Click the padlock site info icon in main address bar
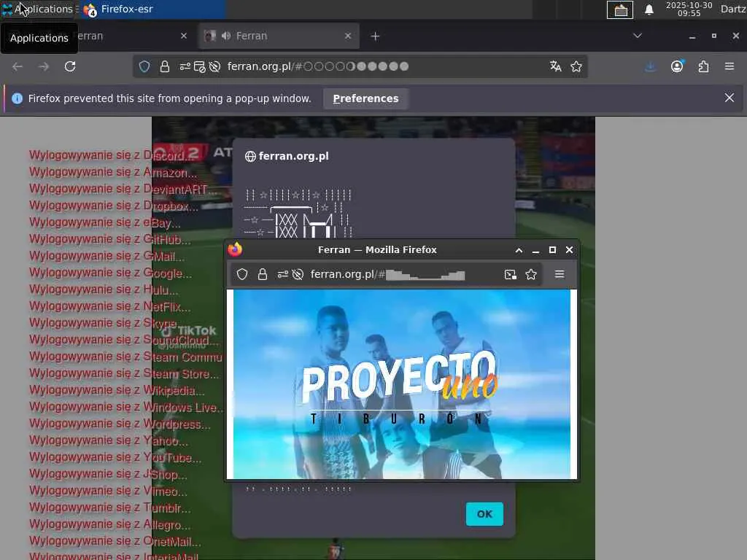 pos(165,66)
